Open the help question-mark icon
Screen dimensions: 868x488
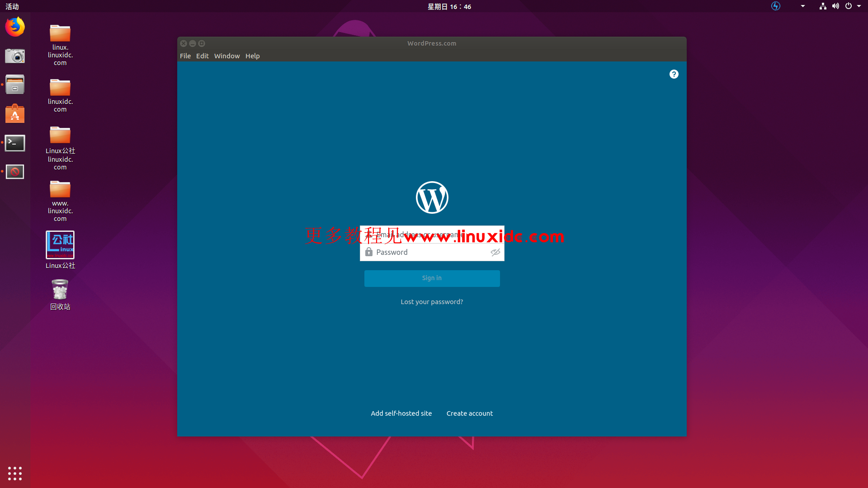[674, 74]
